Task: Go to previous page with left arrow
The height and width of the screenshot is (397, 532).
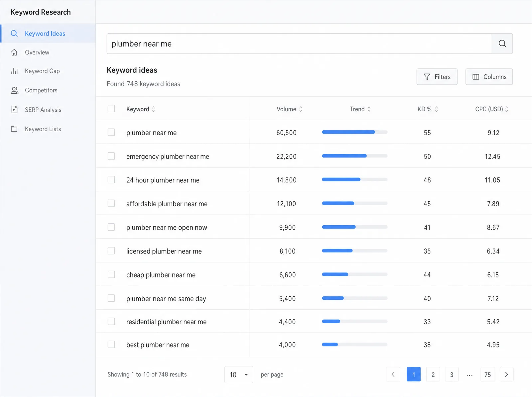Action: point(393,374)
